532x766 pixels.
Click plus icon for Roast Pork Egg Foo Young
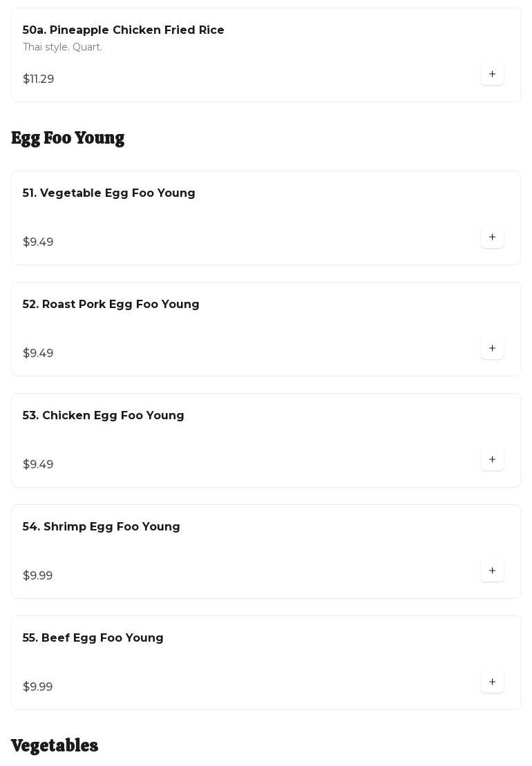click(492, 349)
